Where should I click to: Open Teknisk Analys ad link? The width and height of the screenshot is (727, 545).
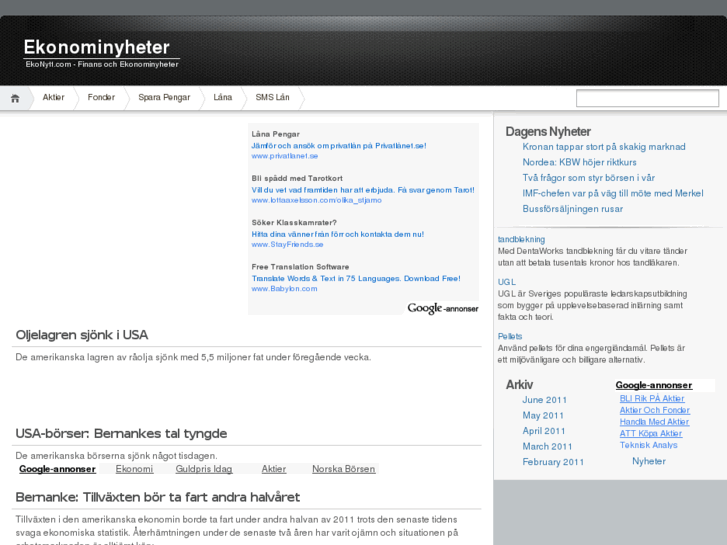648,445
